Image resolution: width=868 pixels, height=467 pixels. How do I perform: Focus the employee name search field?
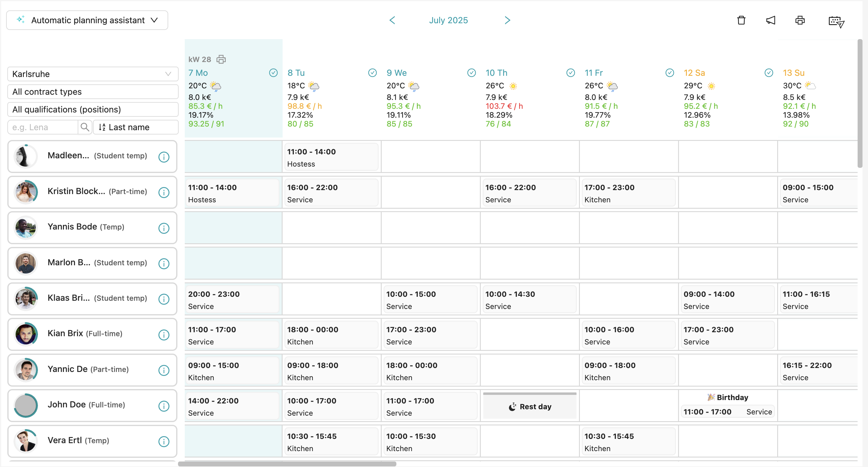pos(43,127)
